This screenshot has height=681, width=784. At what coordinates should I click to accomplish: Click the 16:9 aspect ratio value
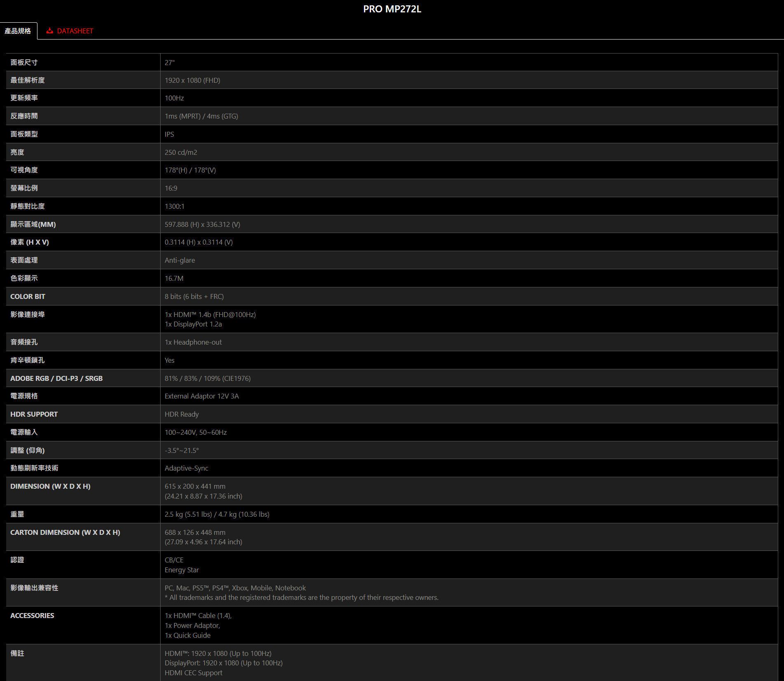pyautogui.click(x=171, y=188)
